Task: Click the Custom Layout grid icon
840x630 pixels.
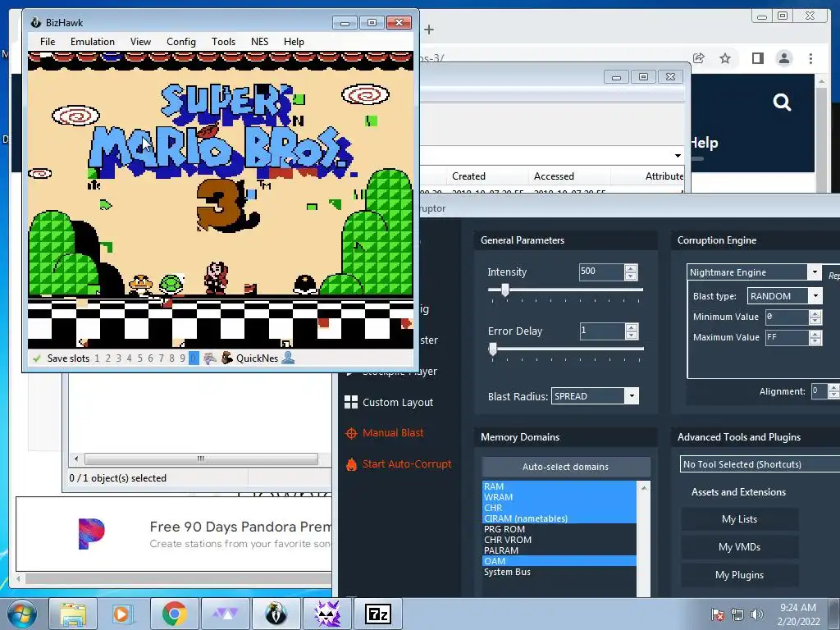Action: (351, 402)
